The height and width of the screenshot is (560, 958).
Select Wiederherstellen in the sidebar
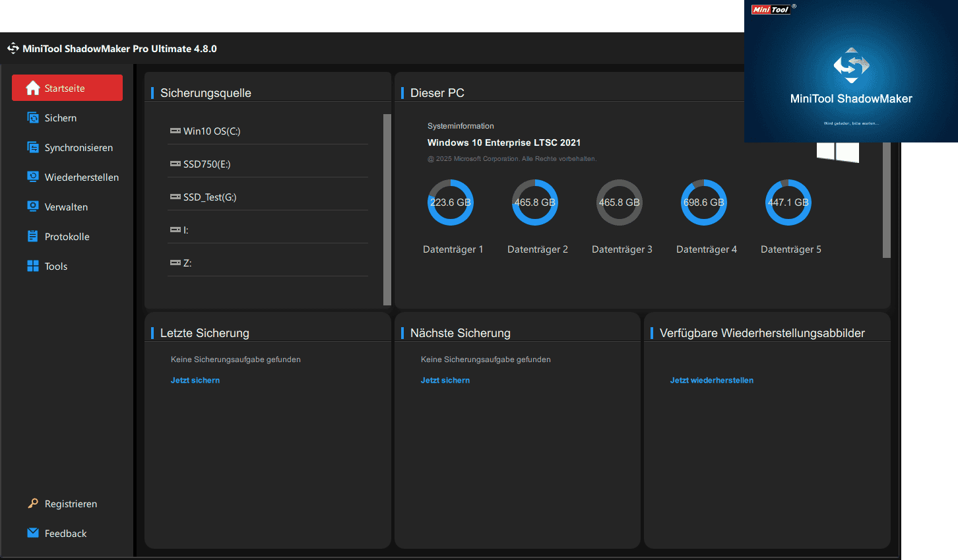pos(67,177)
